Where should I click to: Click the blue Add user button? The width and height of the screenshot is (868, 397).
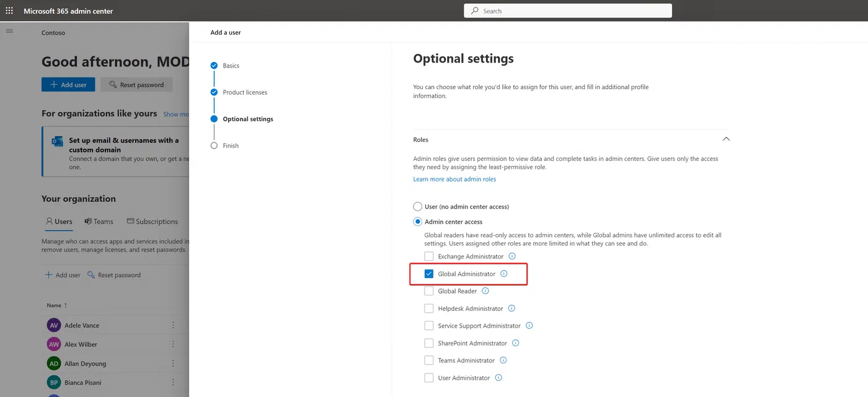[68, 85]
